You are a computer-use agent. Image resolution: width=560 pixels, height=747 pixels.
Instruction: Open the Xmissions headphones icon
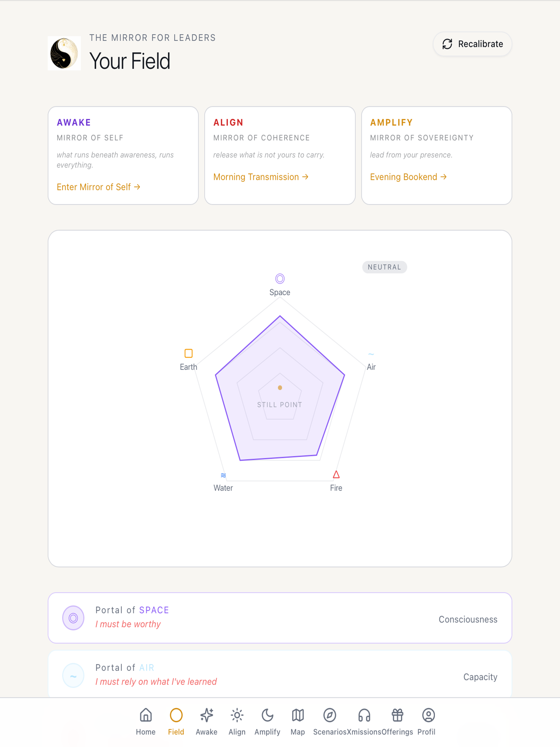point(364,715)
